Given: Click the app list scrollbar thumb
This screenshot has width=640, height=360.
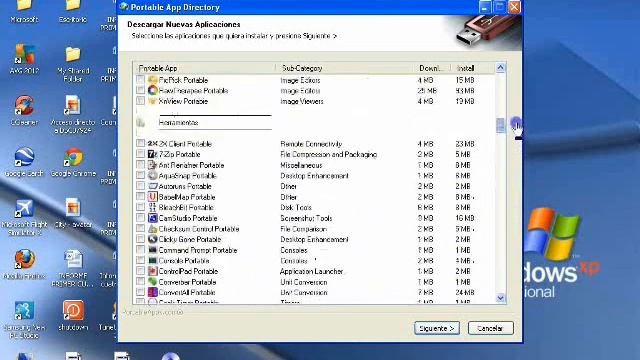Looking at the screenshot, I should tap(500, 125).
